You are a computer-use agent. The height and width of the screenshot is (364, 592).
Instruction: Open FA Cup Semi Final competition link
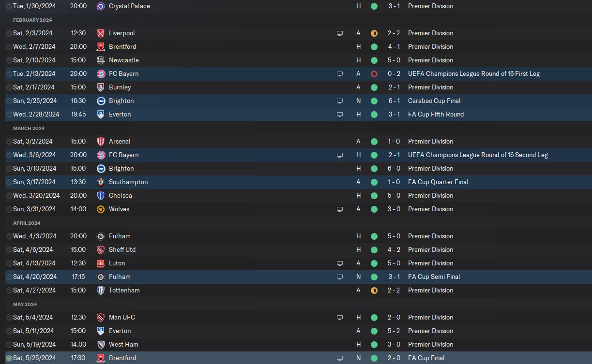(x=434, y=277)
